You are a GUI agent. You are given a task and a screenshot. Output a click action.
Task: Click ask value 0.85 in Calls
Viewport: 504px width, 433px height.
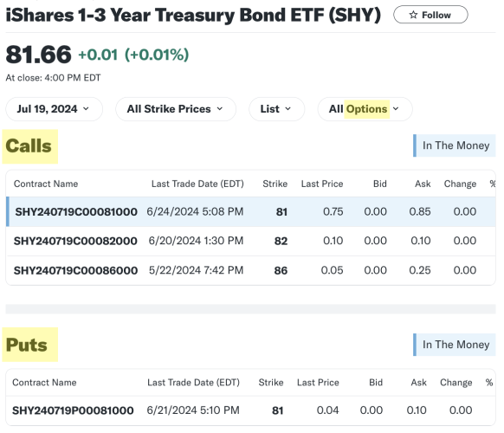[420, 211]
